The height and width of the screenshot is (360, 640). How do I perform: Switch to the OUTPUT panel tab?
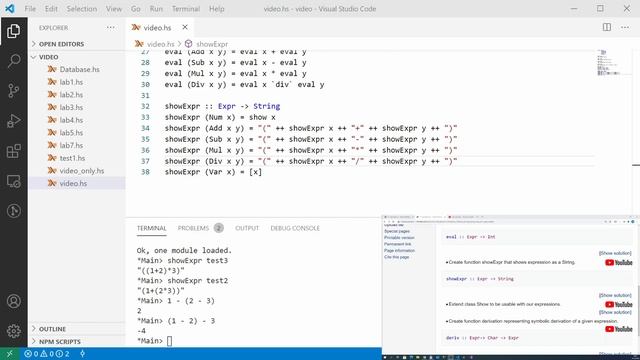click(247, 228)
